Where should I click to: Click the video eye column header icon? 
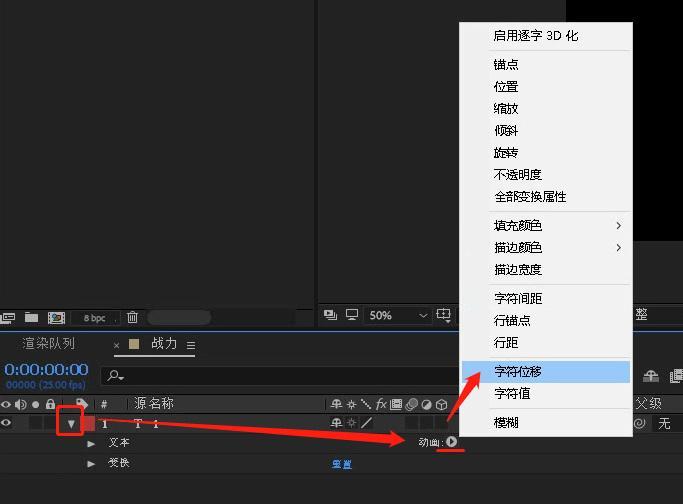[x=6, y=405]
